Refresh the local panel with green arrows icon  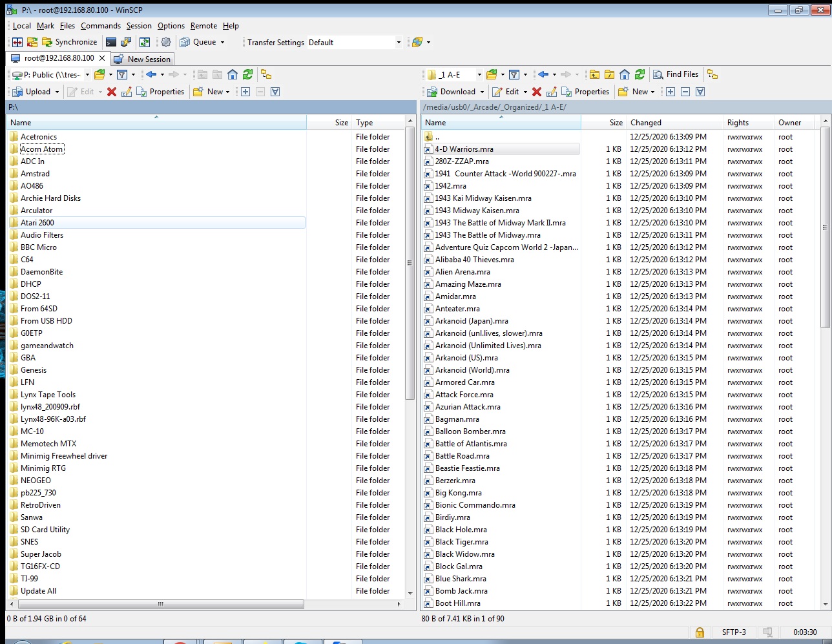[x=247, y=74]
